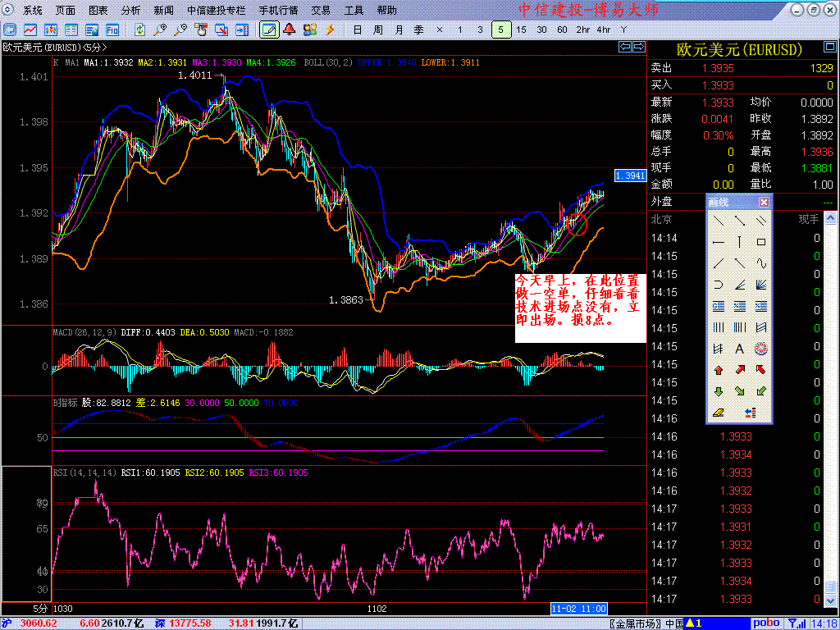The width and height of the screenshot is (840, 630).
Task: Select the Gann fan lines tool
Action: 761,285
